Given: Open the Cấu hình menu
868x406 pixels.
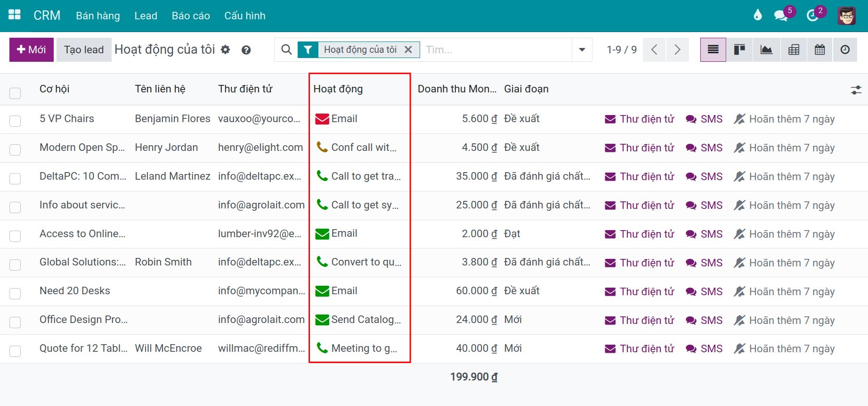Looking at the screenshot, I should 245,16.
